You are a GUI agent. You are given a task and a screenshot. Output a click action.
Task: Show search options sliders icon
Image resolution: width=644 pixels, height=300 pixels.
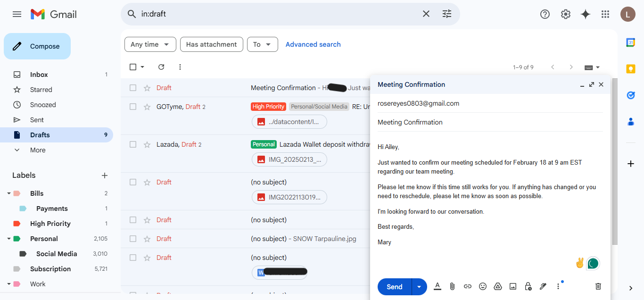[x=447, y=14]
